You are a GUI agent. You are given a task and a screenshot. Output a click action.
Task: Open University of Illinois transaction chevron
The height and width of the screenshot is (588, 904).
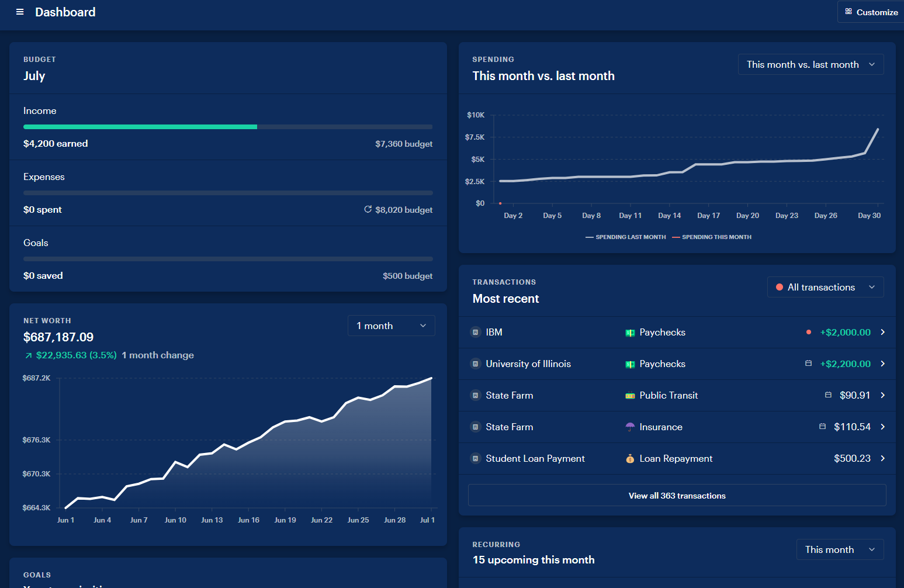click(x=882, y=364)
